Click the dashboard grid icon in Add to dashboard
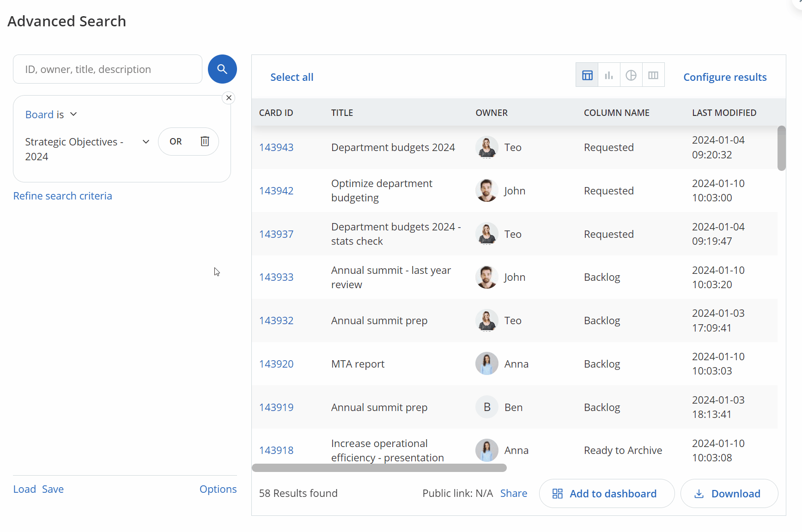 (558, 493)
